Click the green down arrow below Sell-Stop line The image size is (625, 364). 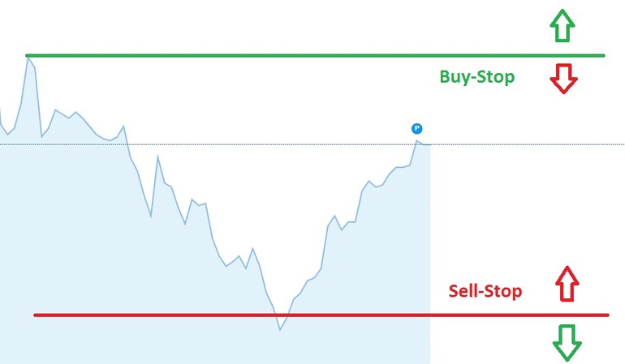(x=567, y=342)
